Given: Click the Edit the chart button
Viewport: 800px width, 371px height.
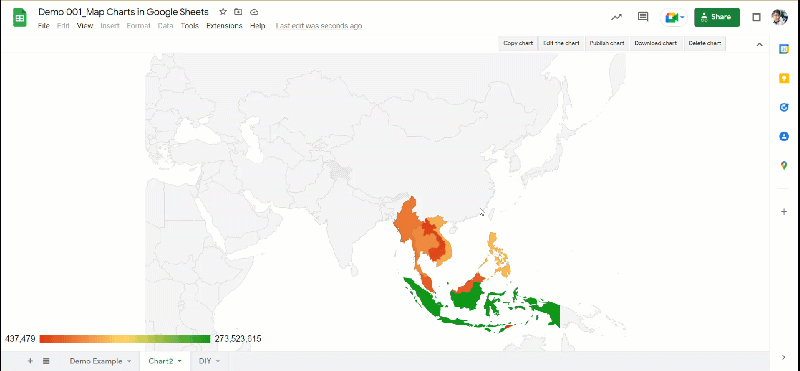Looking at the screenshot, I should point(561,43).
